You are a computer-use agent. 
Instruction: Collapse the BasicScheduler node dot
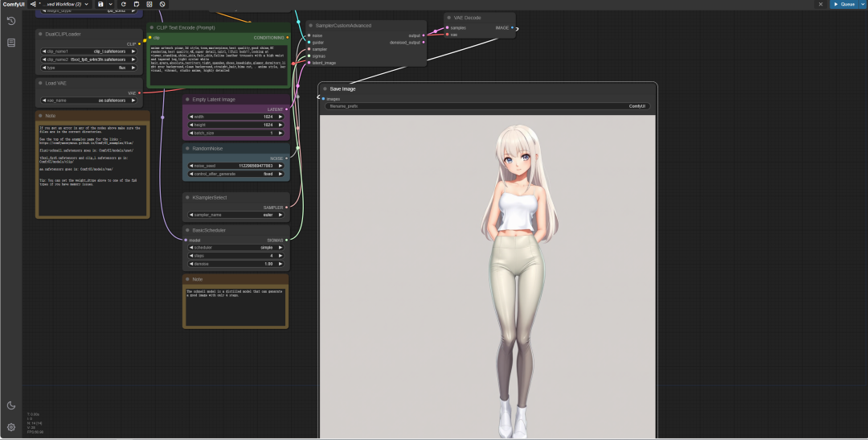(187, 230)
